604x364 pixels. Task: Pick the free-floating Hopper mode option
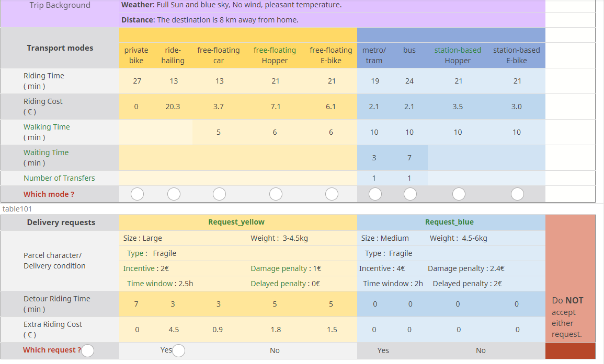pos(276,194)
